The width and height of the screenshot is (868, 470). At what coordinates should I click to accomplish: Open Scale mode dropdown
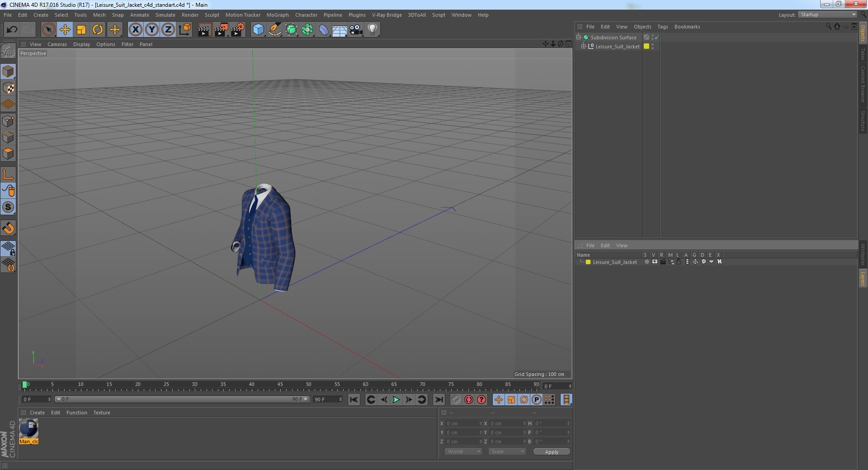click(507, 451)
